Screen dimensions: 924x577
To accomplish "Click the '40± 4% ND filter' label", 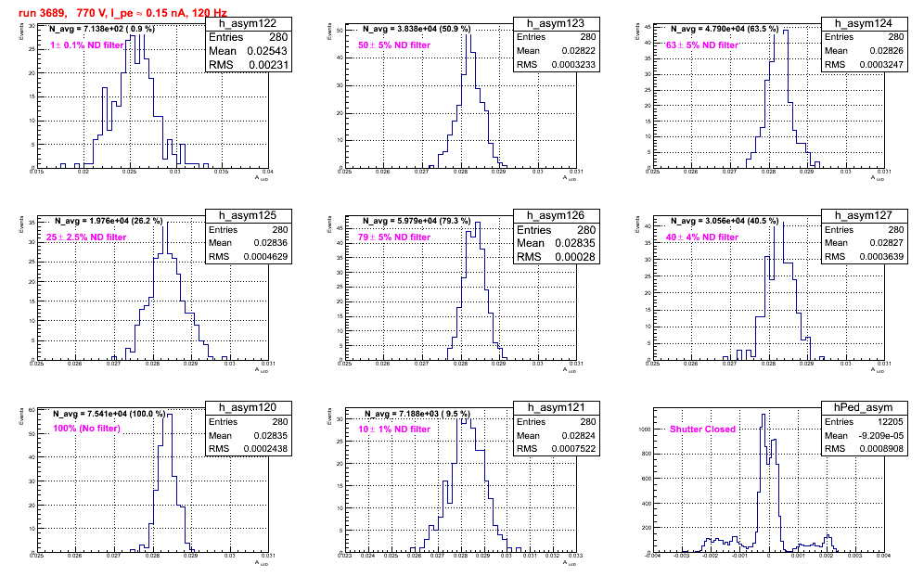I will click(702, 237).
